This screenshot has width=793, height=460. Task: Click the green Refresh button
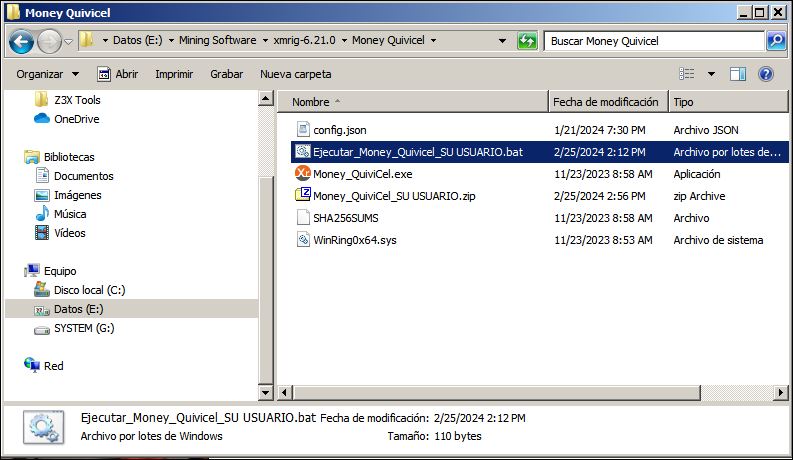(526, 41)
